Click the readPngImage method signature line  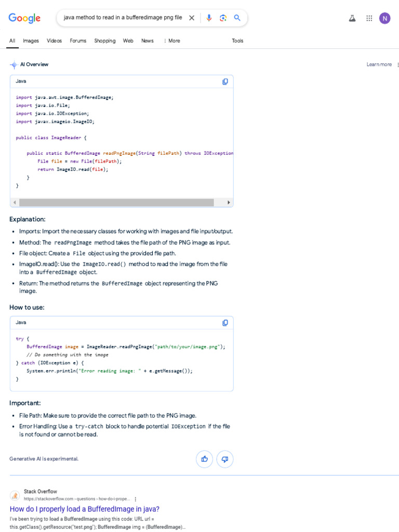(x=130, y=153)
